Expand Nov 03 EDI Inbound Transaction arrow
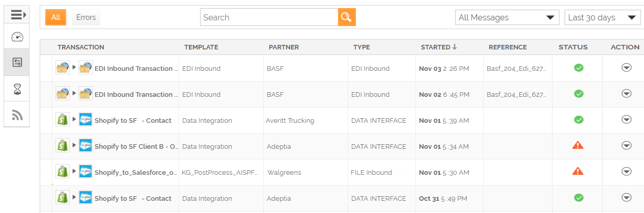Image resolution: width=644 pixels, height=213 pixels. click(x=74, y=68)
